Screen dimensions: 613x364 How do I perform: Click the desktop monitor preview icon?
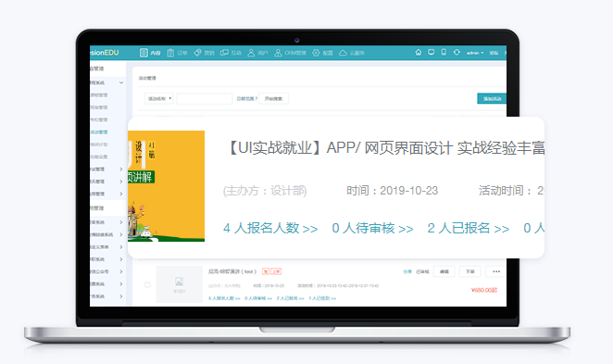tap(431, 52)
